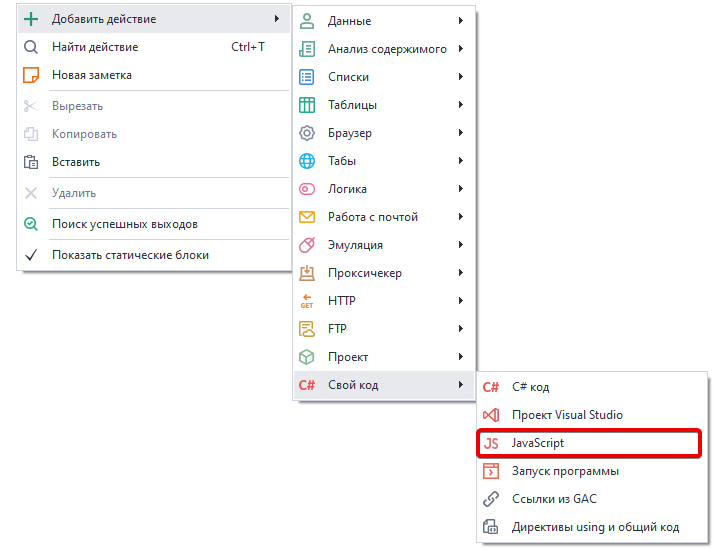Expand the Таблицы submenu arrow
Screen dimensions: 716x550
[461, 105]
